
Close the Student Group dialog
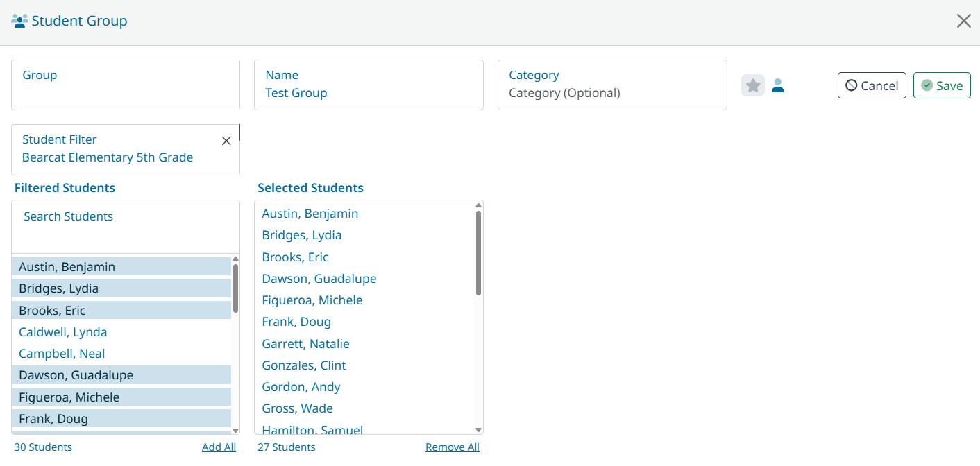pyautogui.click(x=963, y=21)
